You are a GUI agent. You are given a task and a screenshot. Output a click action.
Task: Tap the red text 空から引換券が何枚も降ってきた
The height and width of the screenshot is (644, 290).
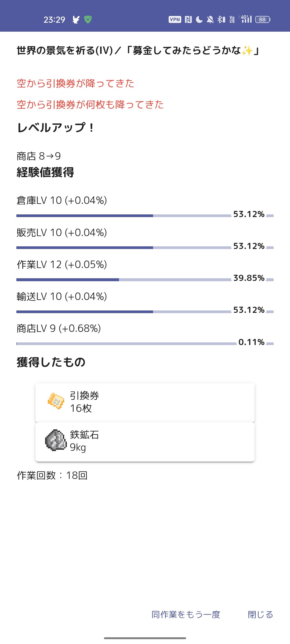90,105
